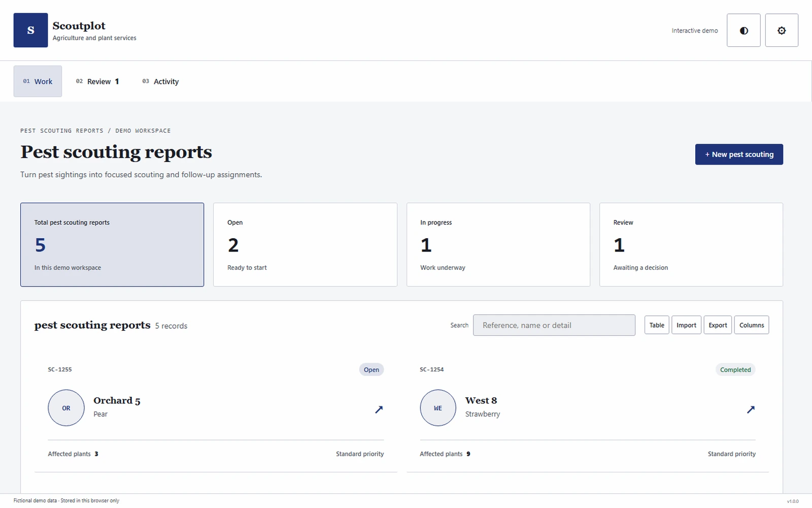This screenshot has height=508, width=812.
Task: Click Affected plants 9 on West 8
Action: click(x=445, y=454)
